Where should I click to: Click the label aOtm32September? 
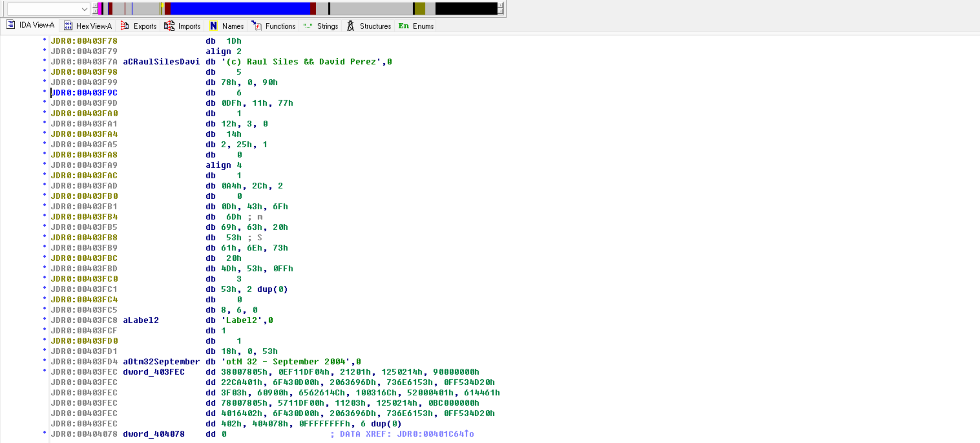tap(162, 362)
